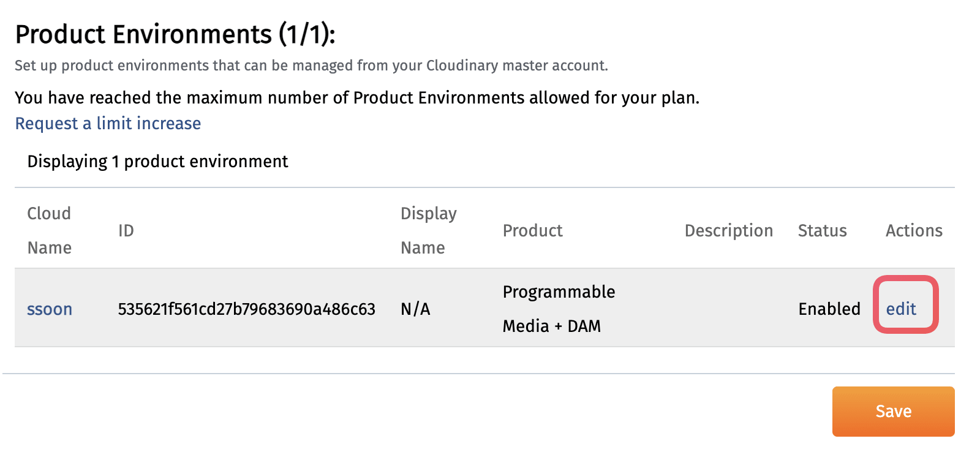Image resolution: width=980 pixels, height=452 pixels.
Task: Click the Status column header
Action: [822, 230]
